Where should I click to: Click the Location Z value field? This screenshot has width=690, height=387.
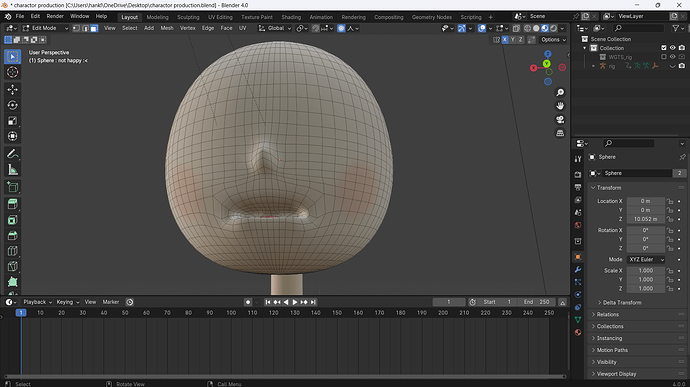coord(646,219)
